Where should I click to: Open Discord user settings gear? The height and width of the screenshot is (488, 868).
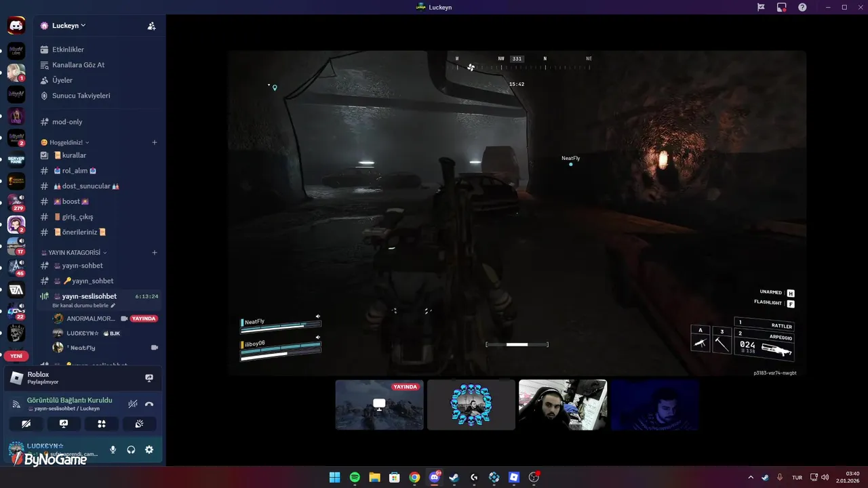(x=149, y=449)
